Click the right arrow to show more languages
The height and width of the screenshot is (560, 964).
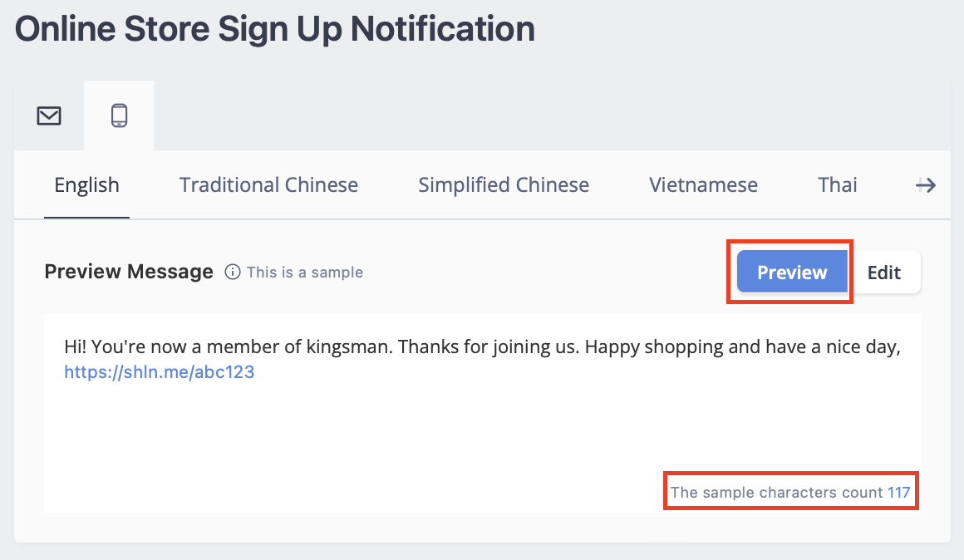(x=925, y=185)
